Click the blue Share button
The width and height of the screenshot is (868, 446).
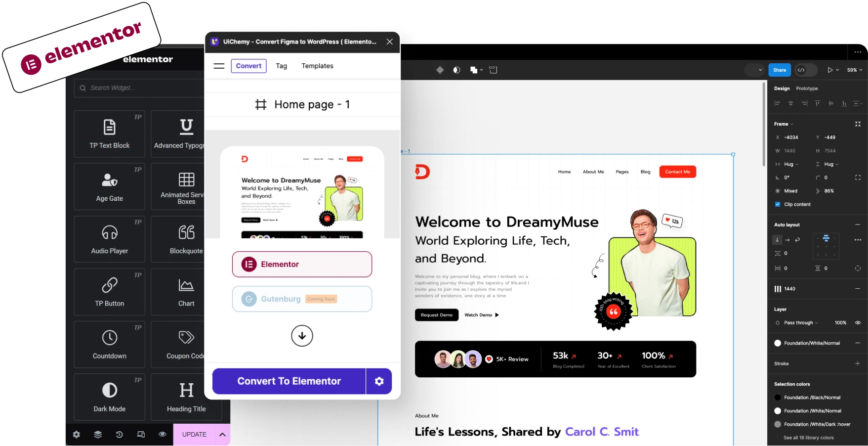[x=780, y=70]
